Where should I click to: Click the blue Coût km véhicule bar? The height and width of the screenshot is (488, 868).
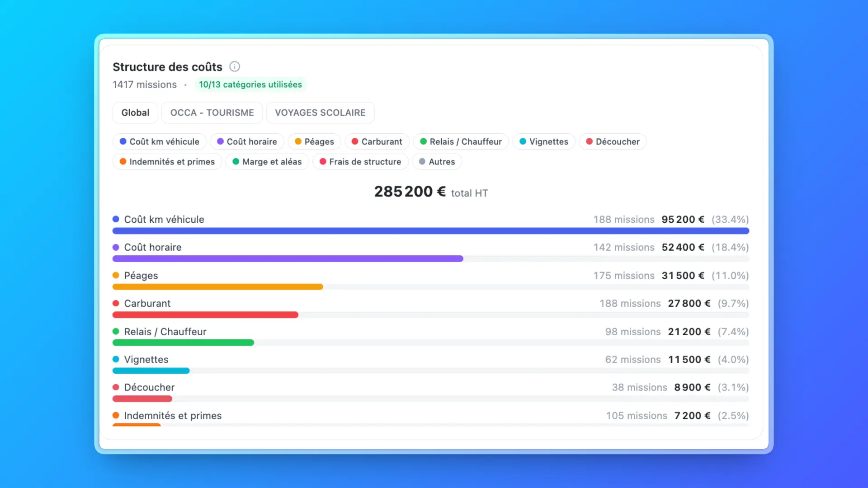point(430,231)
